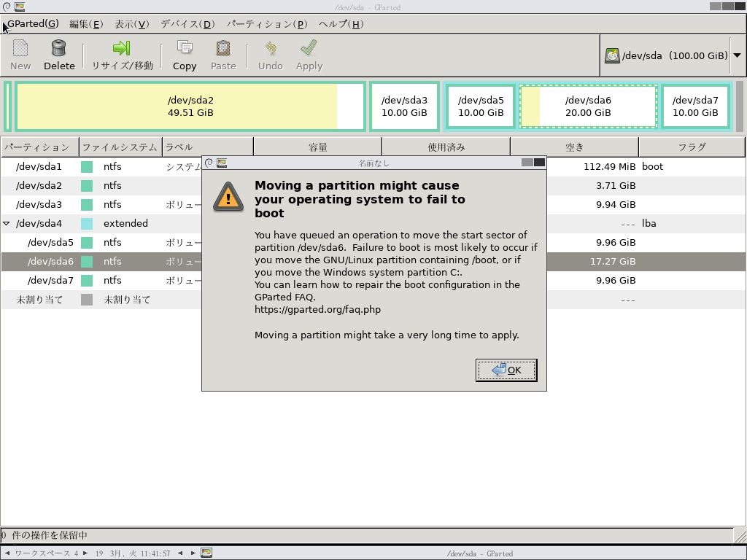747x560 pixels.
Task: Click the GParted icon in the bottom taskbar
Action: coord(206,553)
